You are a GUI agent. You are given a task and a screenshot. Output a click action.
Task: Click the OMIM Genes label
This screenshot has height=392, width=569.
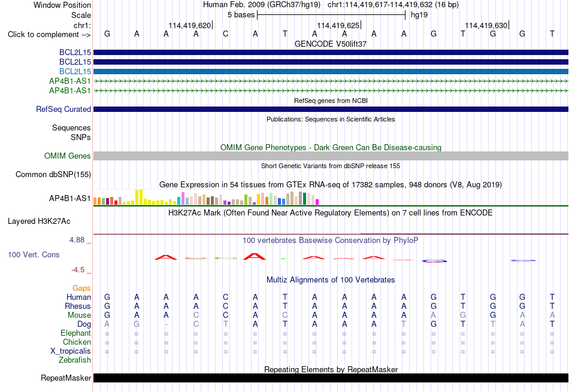[68, 156]
